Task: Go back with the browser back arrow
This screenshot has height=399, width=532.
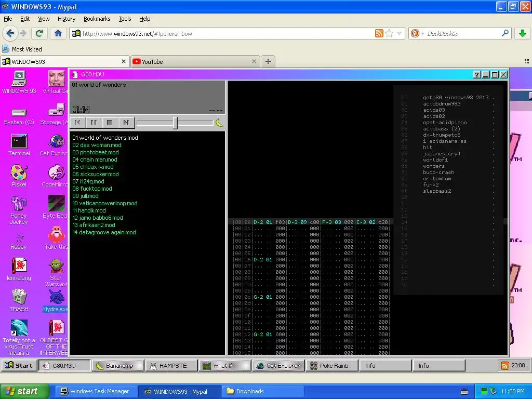Action: [x=10, y=33]
